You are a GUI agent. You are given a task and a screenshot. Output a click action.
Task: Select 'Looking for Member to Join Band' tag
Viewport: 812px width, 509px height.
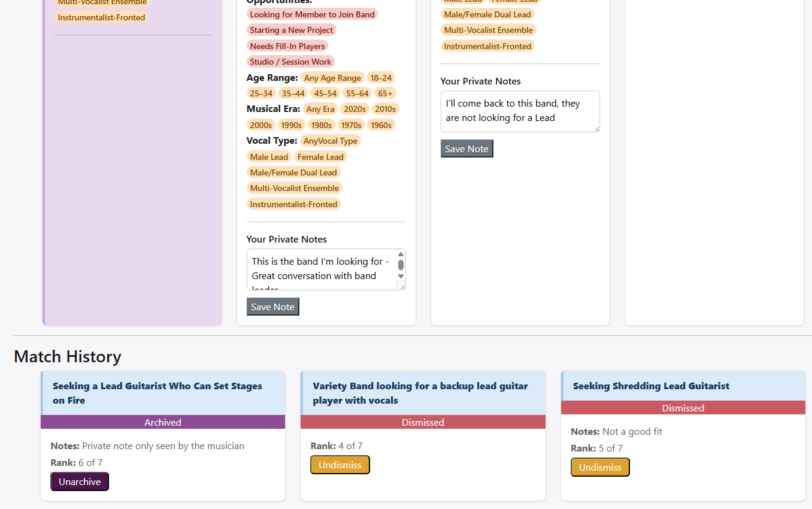(312, 14)
